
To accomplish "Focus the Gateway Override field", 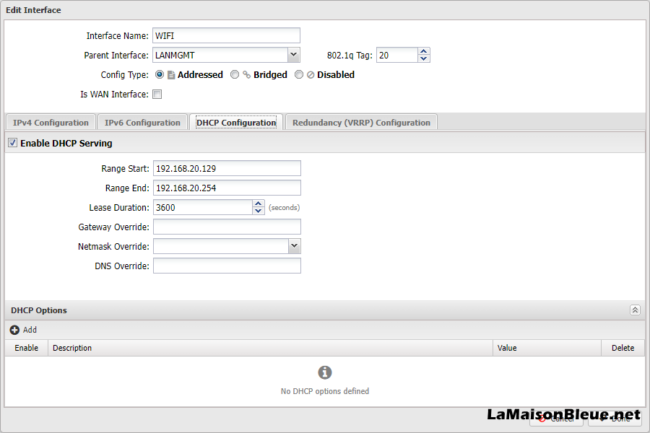I will (x=226, y=226).
